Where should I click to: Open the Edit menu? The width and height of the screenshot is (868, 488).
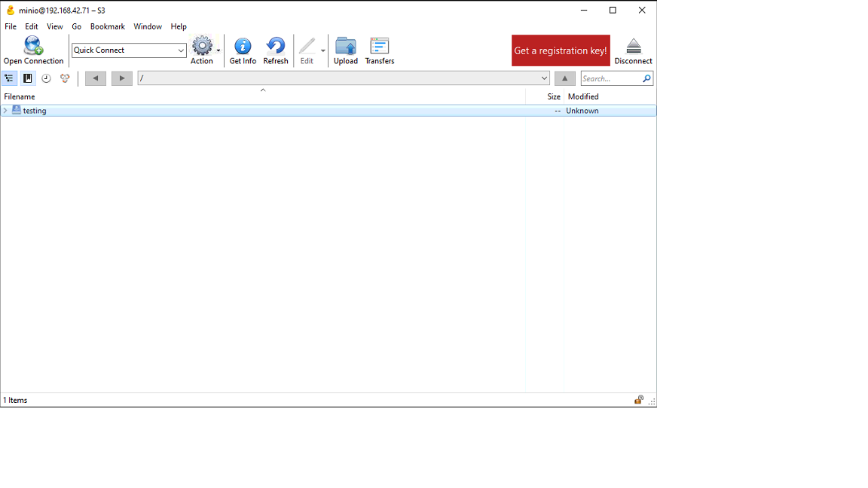(32, 26)
